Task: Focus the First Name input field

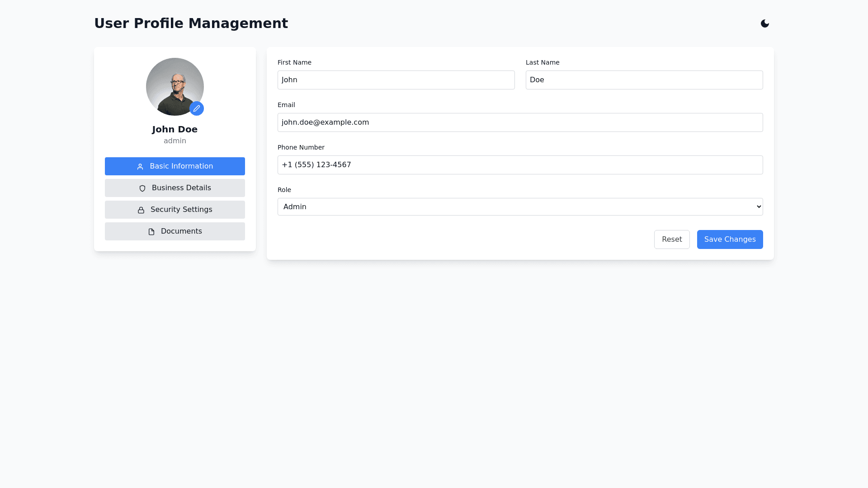Action: [396, 80]
